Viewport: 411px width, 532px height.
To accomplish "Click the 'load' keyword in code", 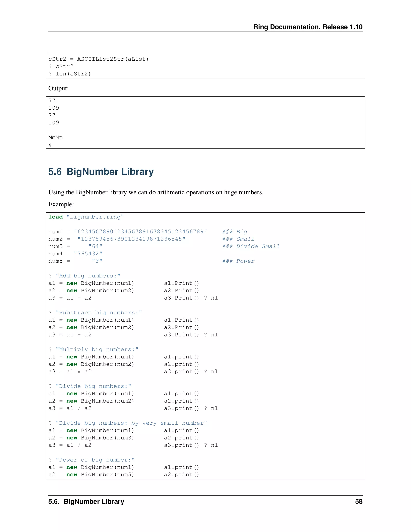I will [56, 217].
